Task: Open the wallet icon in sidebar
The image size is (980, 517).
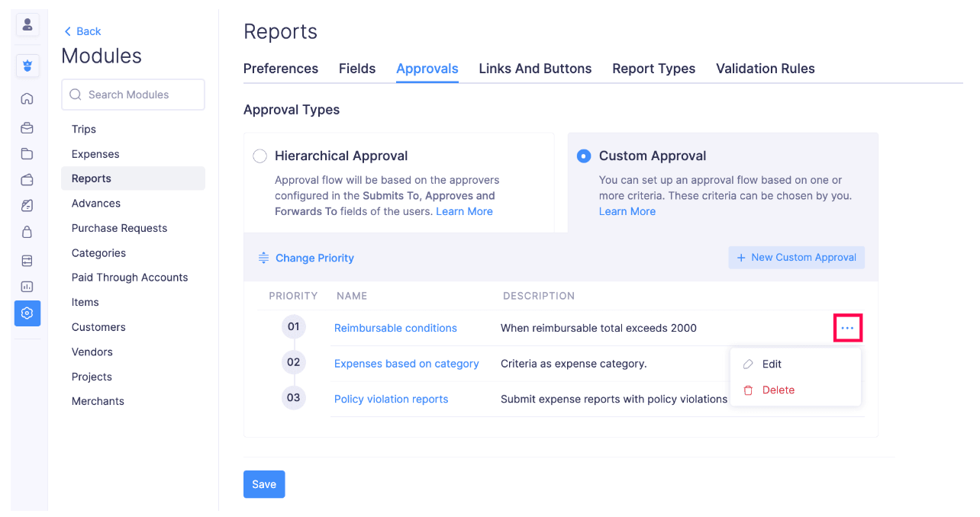Action: point(27,180)
